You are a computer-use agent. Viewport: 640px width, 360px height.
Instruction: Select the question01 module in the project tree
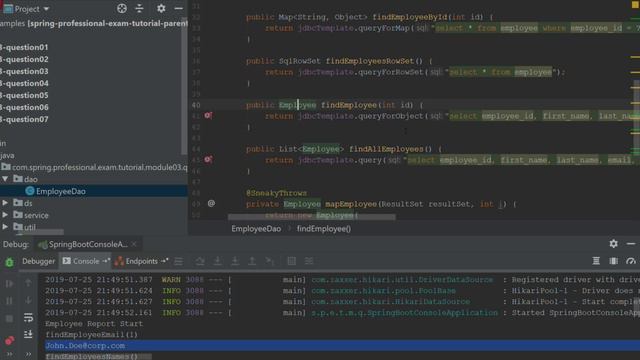[x=24, y=47]
